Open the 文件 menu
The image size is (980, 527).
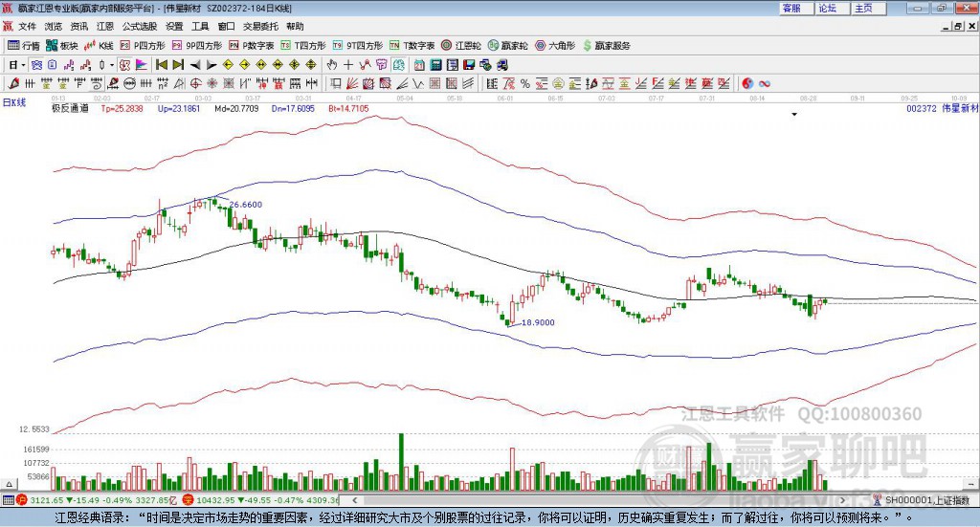pos(28,26)
